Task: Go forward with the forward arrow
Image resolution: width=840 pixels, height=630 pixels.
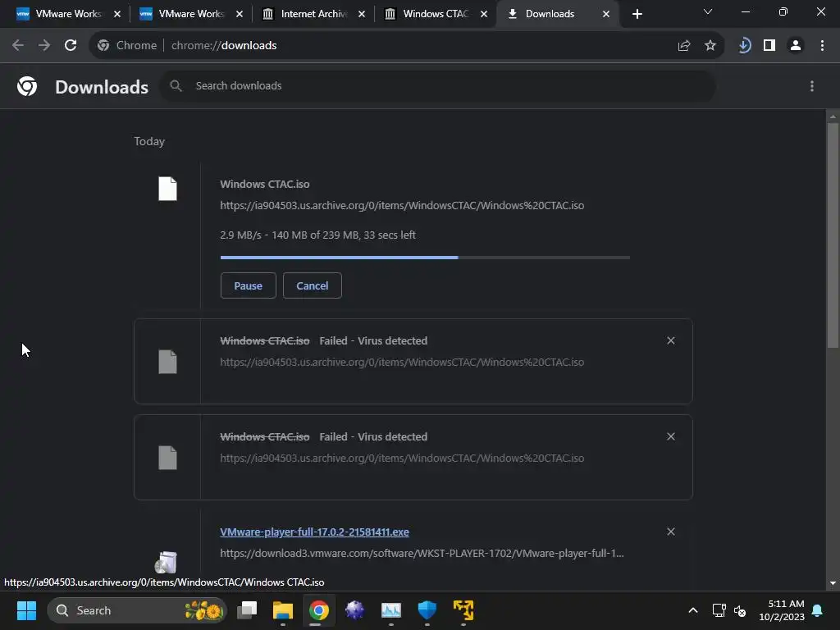Action: 44,46
